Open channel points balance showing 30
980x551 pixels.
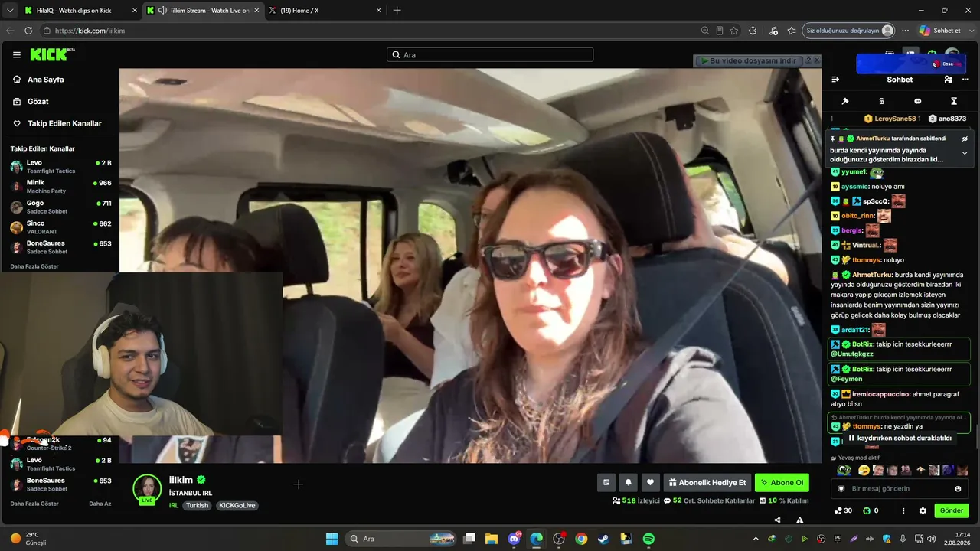843,510
